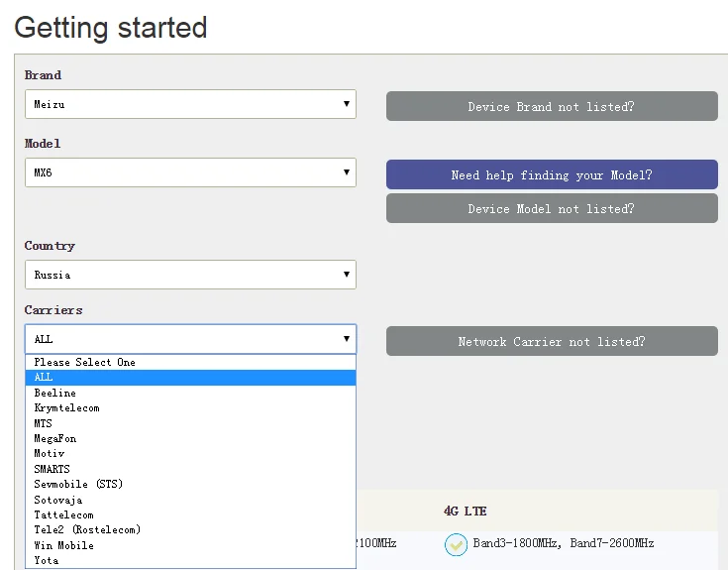
Task: Select Win Mobile carrier option
Action: pyautogui.click(x=190, y=545)
